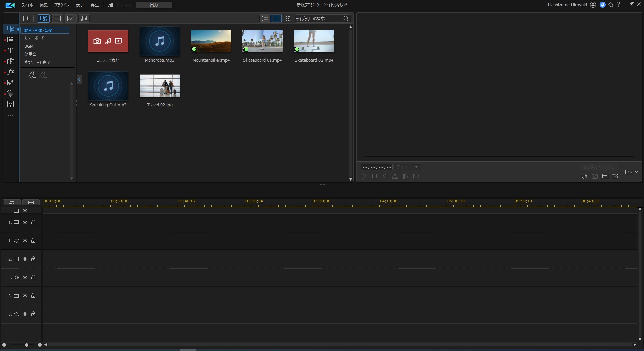
Task: Select カラー ボード category
Action: (x=34, y=38)
